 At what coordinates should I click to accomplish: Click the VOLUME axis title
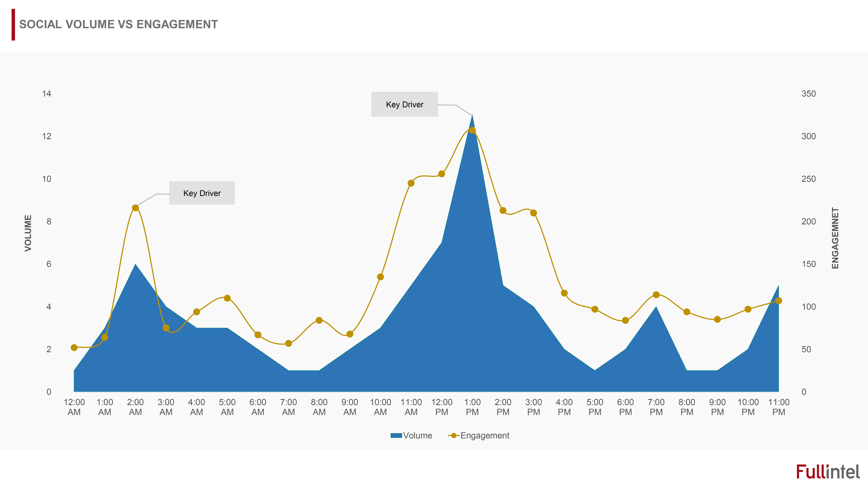[x=28, y=233]
